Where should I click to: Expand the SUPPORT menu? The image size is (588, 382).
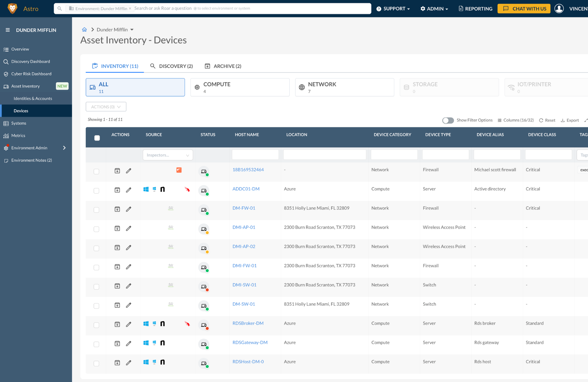tap(393, 9)
